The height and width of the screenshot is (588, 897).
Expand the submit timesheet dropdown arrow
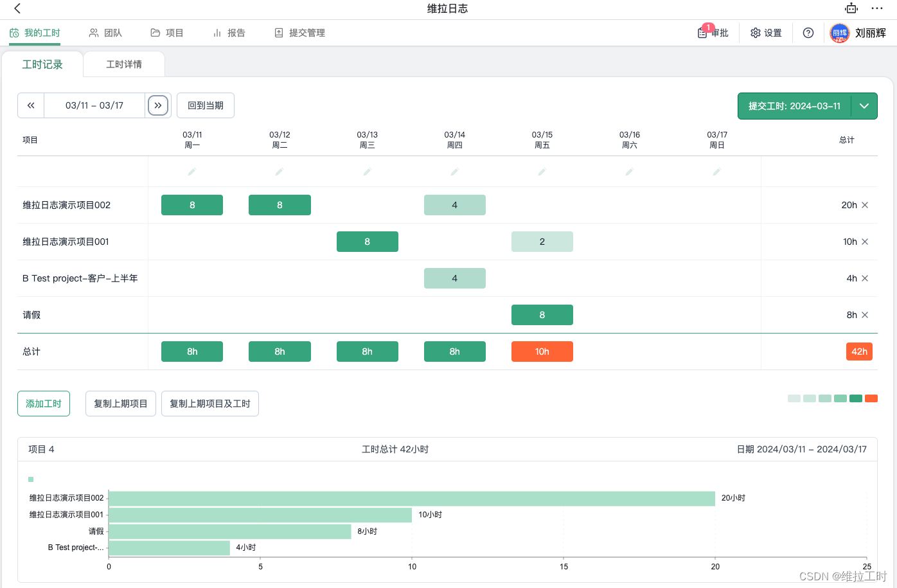tap(864, 106)
